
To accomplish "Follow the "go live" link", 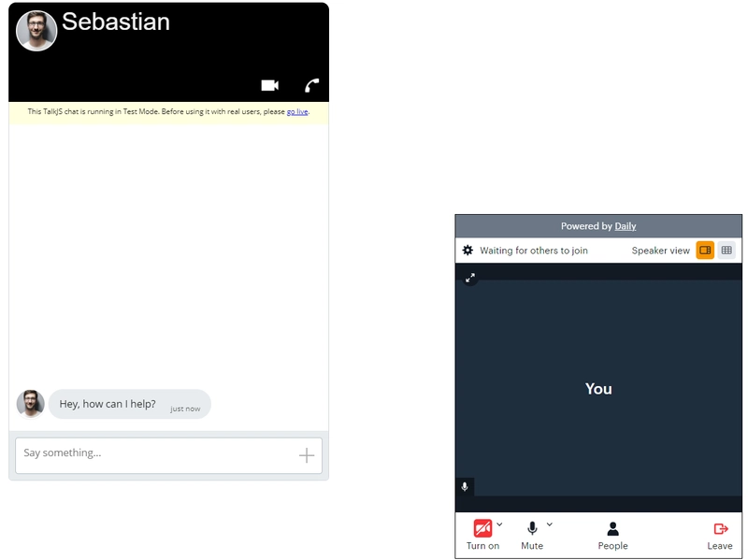I will 296,112.
